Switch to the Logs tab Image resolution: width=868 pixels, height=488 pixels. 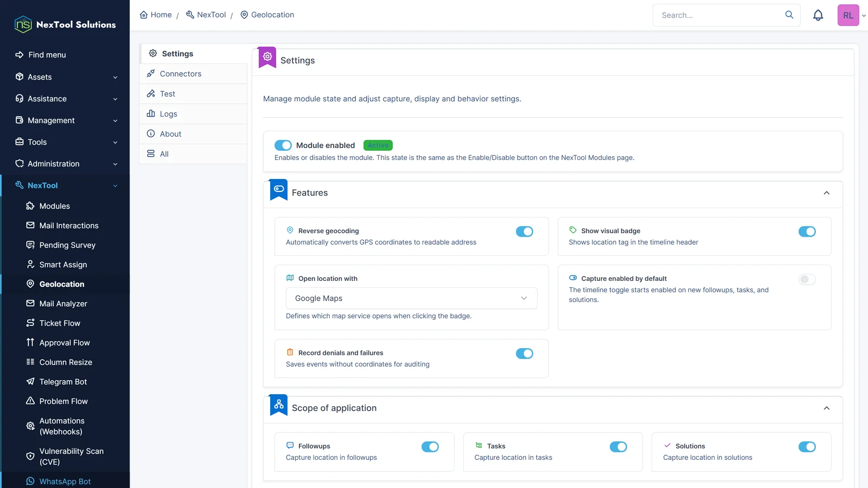coord(193,114)
